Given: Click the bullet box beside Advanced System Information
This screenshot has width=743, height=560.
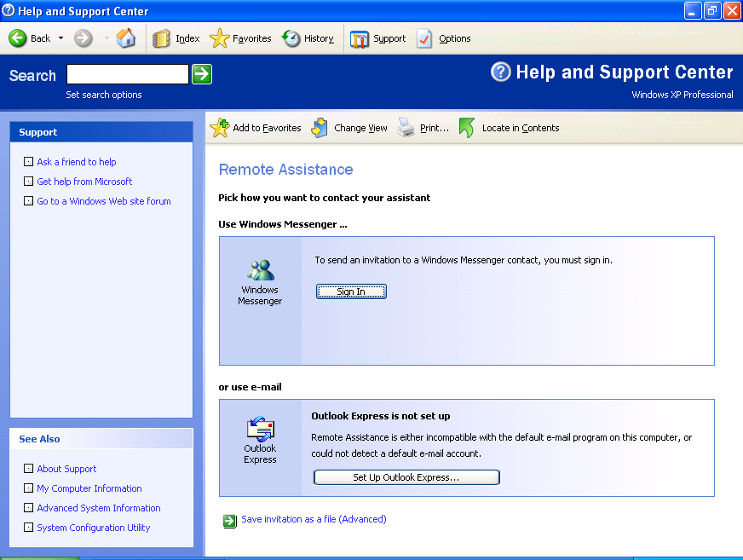Looking at the screenshot, I should point(28,507).
